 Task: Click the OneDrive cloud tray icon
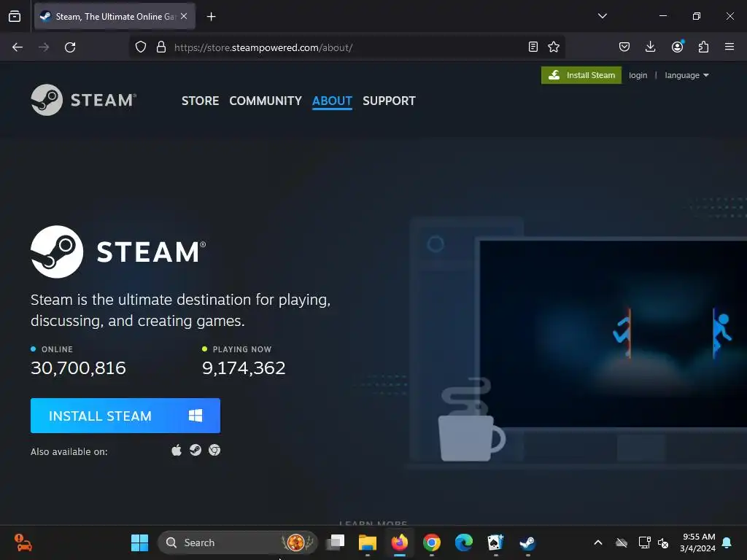pos(622,542)
